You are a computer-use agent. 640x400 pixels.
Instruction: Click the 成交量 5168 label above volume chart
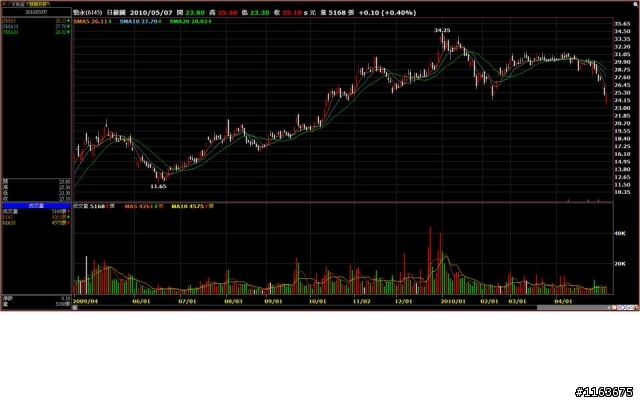pyautogui.click(x=94, y=207)
